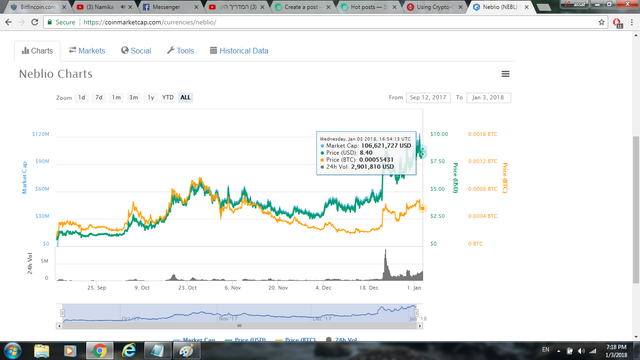Select the Charts tab
Image resolution: width=640 pixels, height=360 pixels.
[x=37, y=51]
